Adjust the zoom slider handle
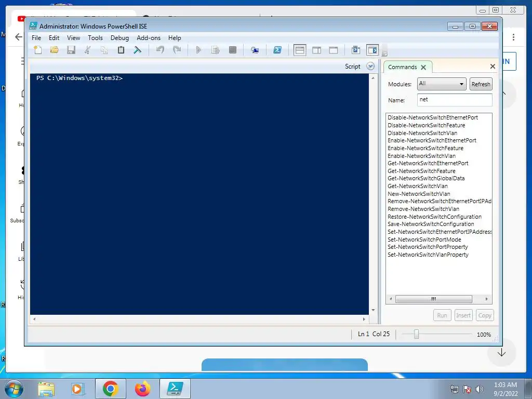This screenshot has width=532, height=399. click(416, 334)
